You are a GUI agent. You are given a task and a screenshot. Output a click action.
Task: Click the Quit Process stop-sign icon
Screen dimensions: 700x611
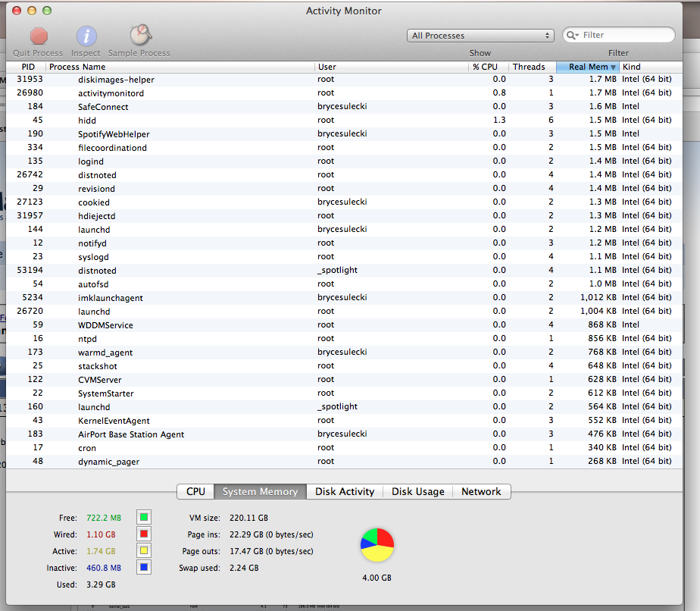coord(39,36)
